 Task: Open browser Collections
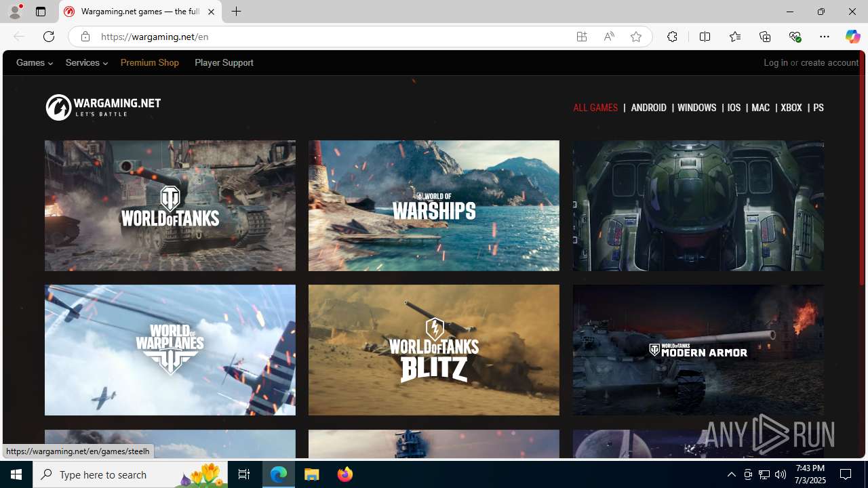(x=765, y=37)
